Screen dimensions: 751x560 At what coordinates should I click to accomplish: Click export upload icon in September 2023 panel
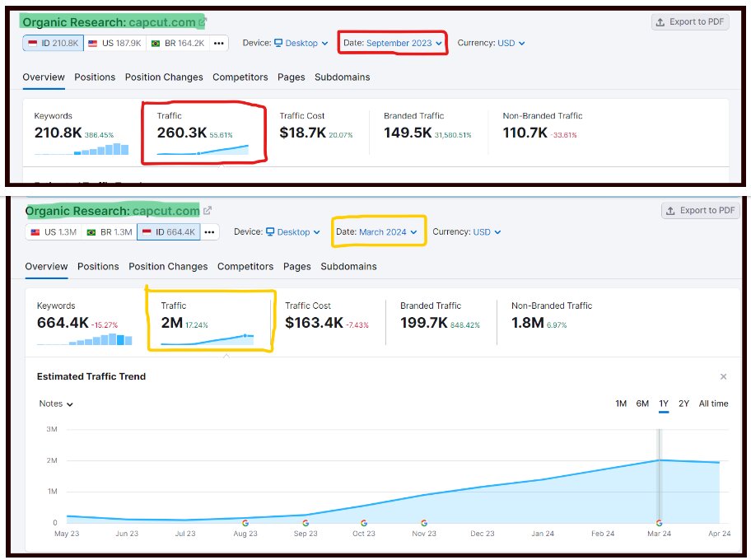tap(660, 22)
